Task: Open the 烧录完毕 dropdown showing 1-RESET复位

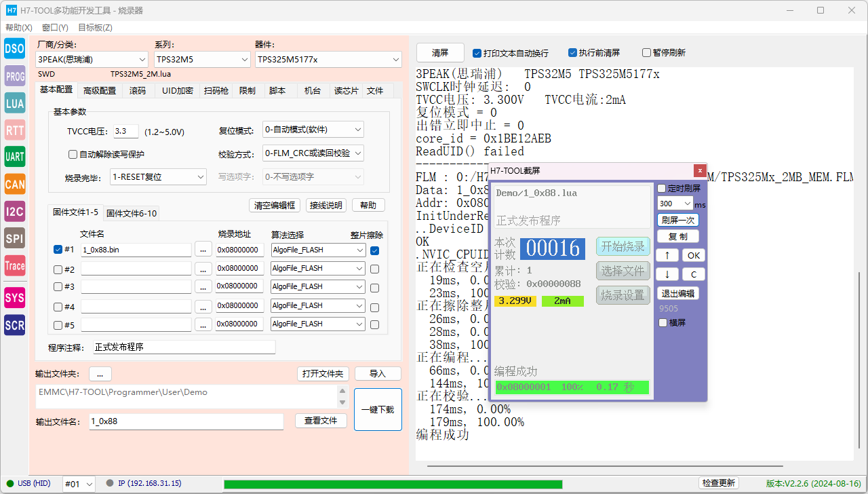Action: (x=158, y=176)
